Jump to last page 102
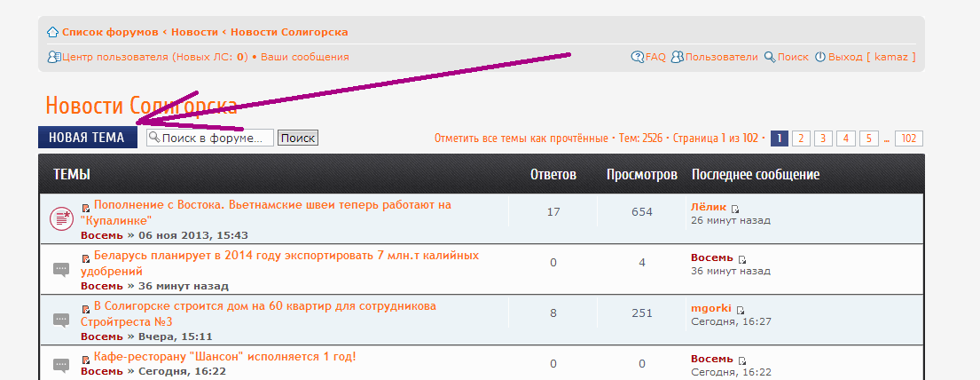Viewport: 980px width, 380px height. [x=909, y=139]
